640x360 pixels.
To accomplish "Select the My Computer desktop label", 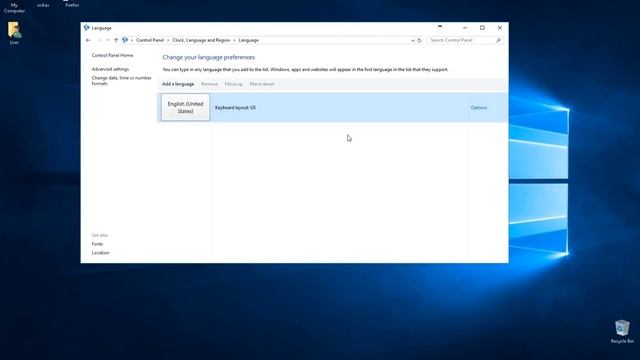I will [14, 8].
